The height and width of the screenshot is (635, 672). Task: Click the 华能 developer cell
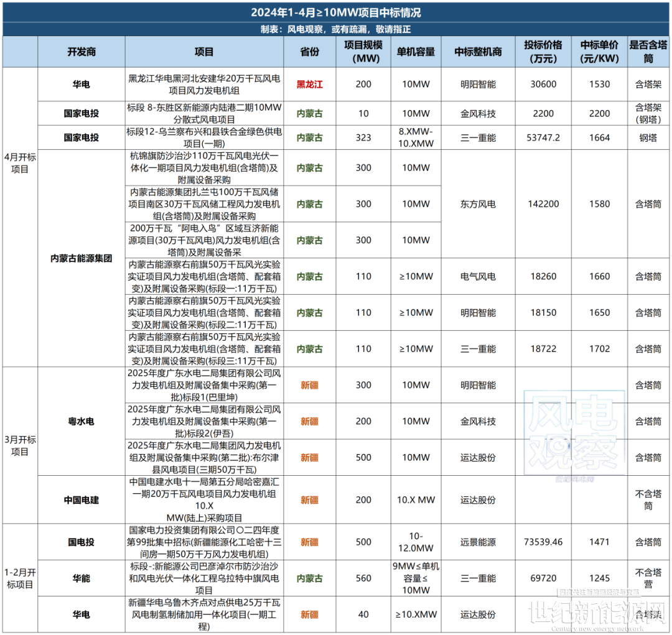pos(82,578)
